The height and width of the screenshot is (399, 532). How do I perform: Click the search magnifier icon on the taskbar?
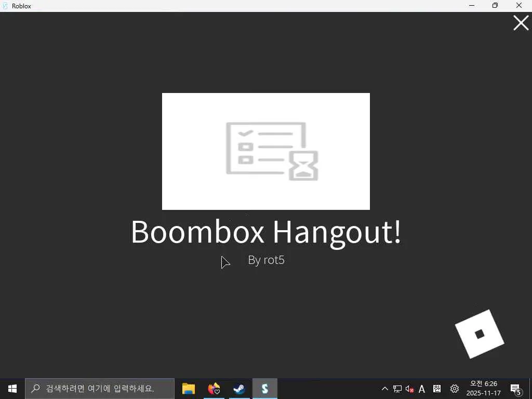click(x=35, y=389)
